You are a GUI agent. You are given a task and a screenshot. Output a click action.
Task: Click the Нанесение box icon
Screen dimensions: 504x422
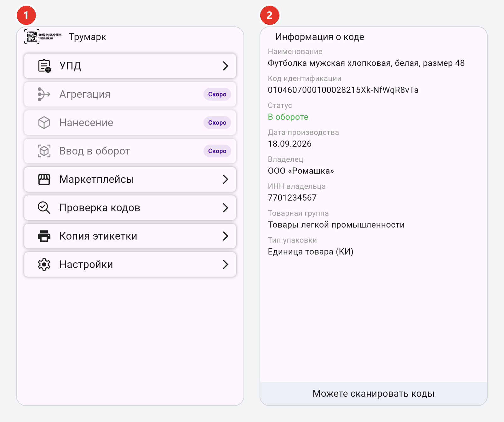point(44,123)
